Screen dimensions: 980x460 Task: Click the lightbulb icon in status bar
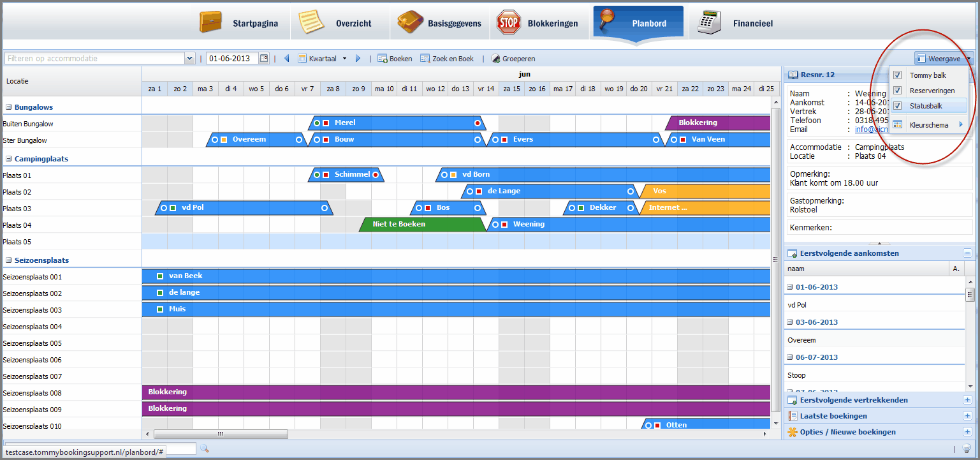point(967,449)
